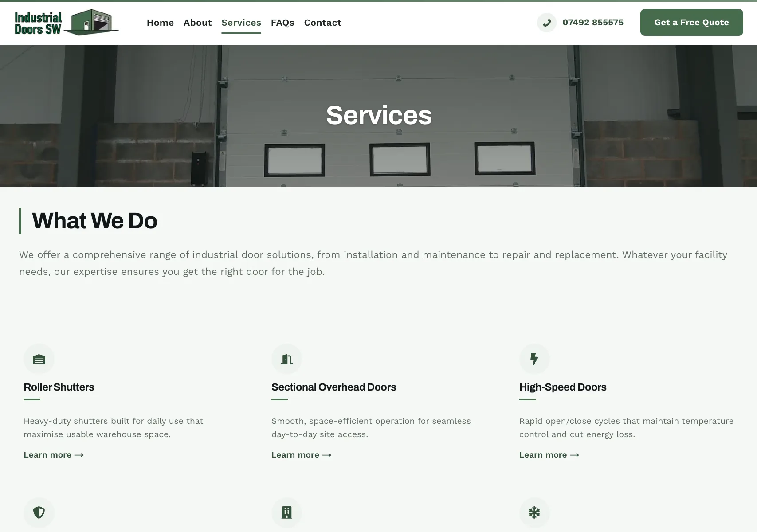Click the What We Do heading

point(94,221)
